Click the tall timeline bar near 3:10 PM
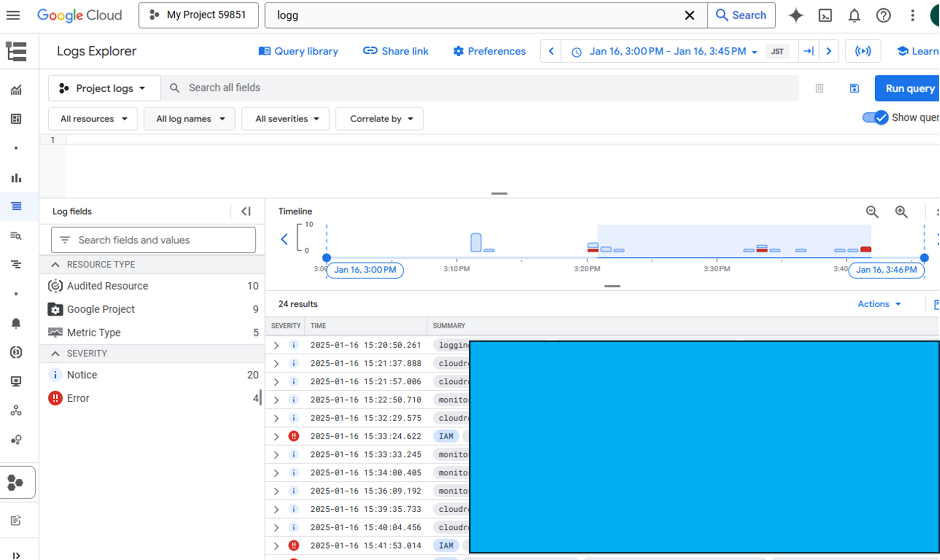Image resolution: width=940 pixels, height=560 pixels. click(476, 242)
